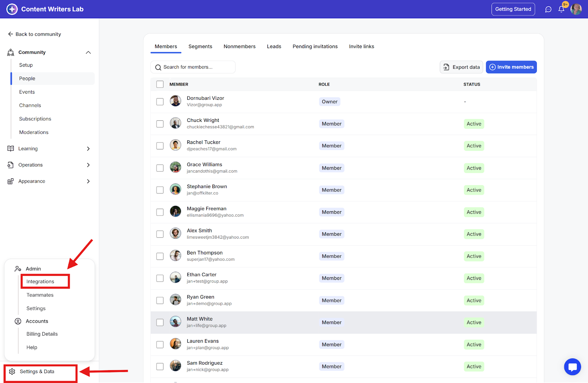Check the box for Chuck Wright
The height and width of the screenshot is (383, 588).
pyautogui.click(x=160, y=124)
